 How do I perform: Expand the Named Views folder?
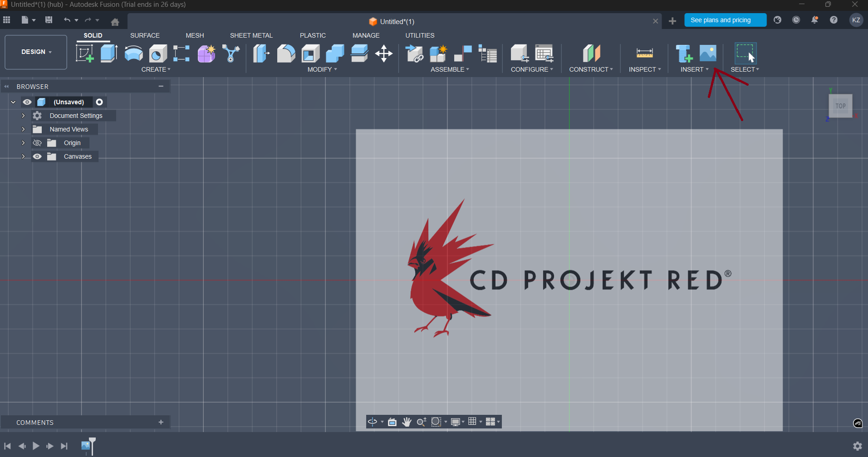23,129
